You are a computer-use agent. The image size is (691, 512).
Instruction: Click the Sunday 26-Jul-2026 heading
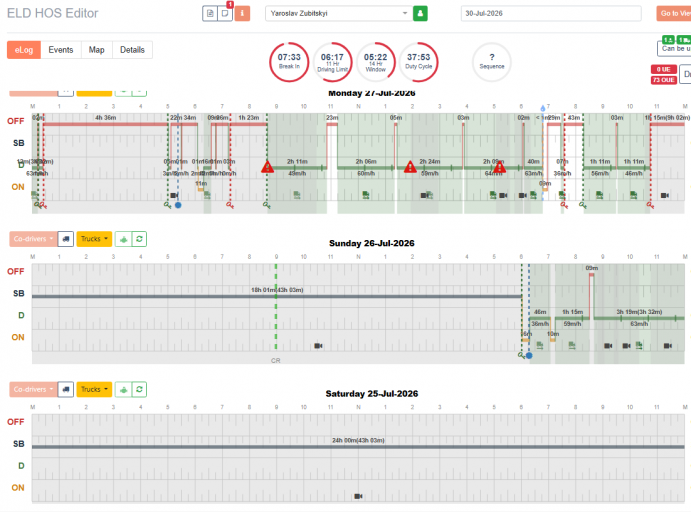(372, 243)
